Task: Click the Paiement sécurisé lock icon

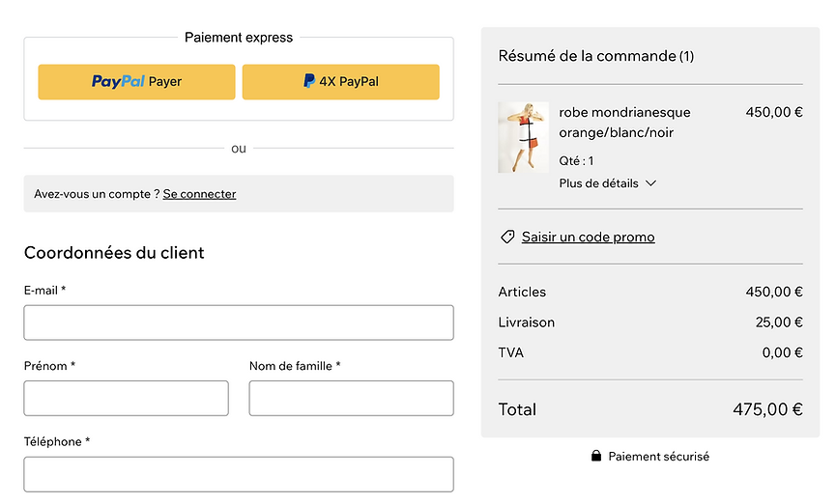Action: (596, 456)
